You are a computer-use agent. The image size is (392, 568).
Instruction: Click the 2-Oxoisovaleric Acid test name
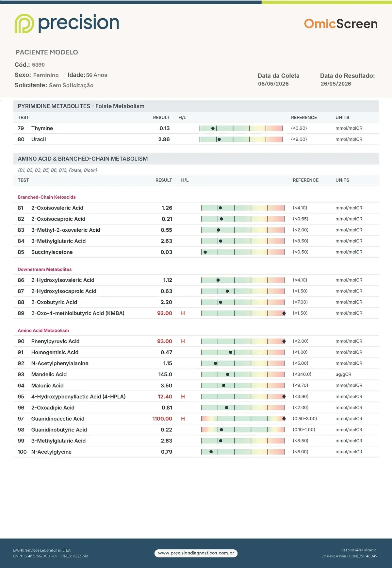tap(57, 208)
